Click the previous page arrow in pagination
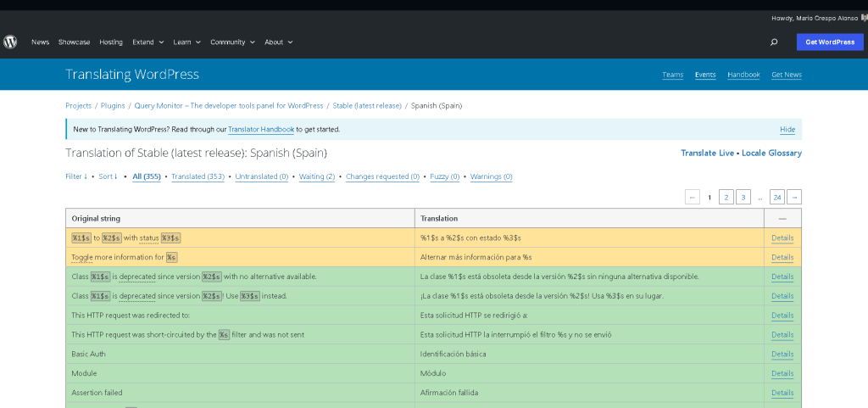 pyautogui.click(x=693, y=197)
